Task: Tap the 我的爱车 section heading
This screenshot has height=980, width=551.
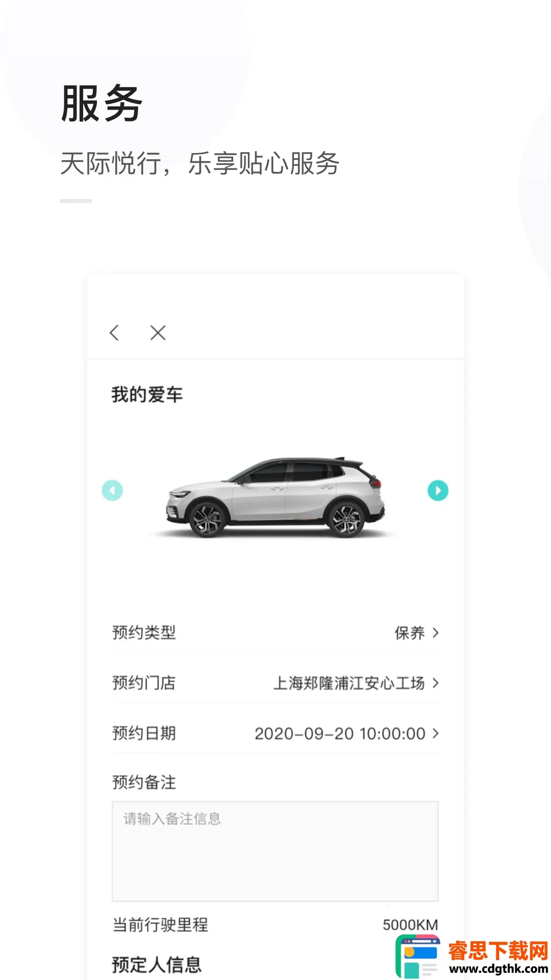Action: click(147, 395)
